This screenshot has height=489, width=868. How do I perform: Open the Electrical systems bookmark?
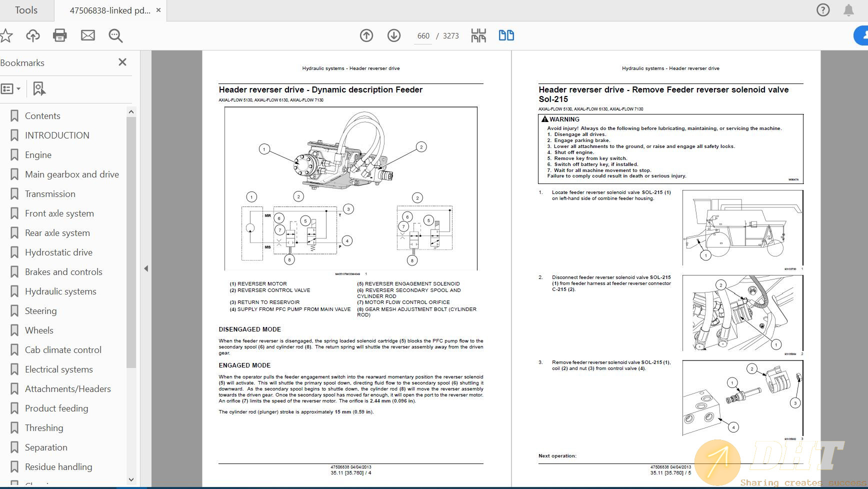pyautogui.click(x=59, y=369)
